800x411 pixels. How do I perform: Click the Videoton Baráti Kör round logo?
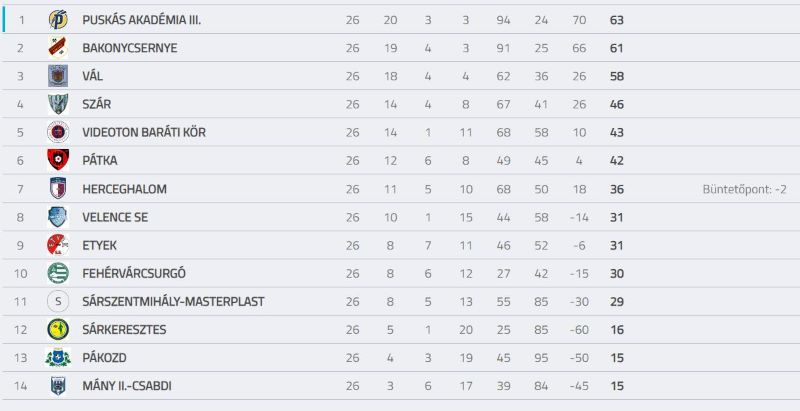point(58,132)
